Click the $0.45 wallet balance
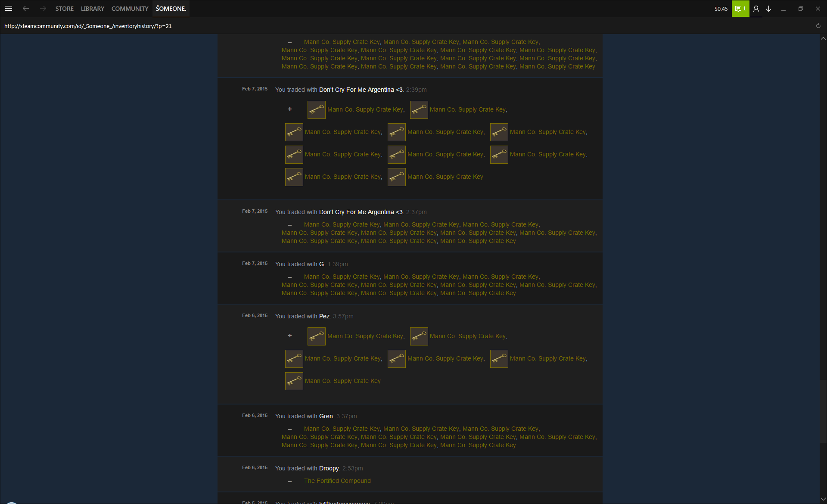Image resolution: width=827 pixels, height=504 pixels. tap(721, 9)
